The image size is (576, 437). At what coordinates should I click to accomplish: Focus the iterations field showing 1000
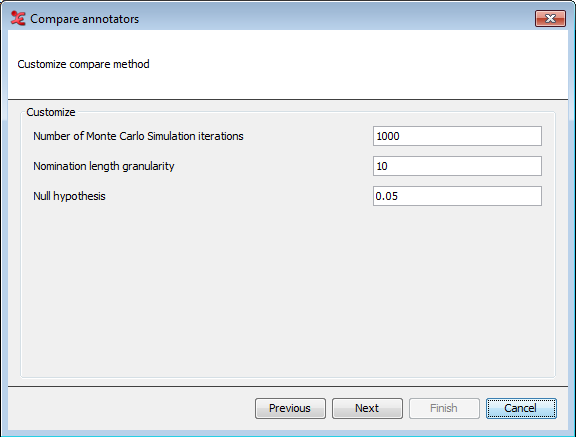click(457, 136)
